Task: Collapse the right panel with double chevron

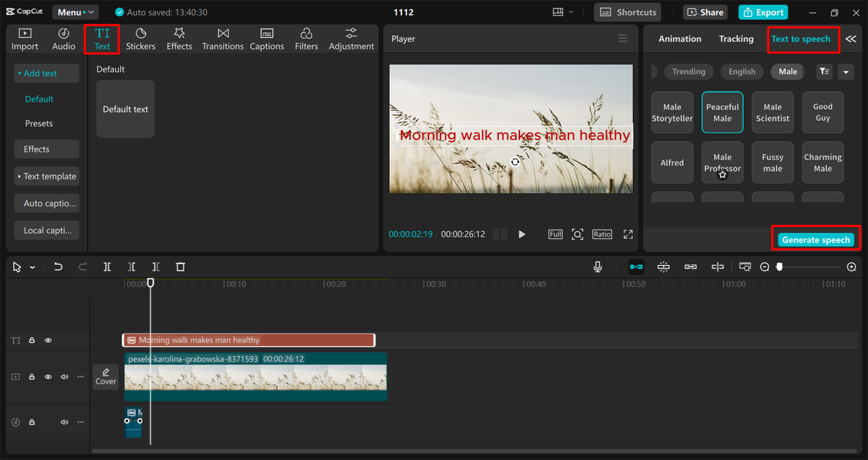Action: click(850, 39)
